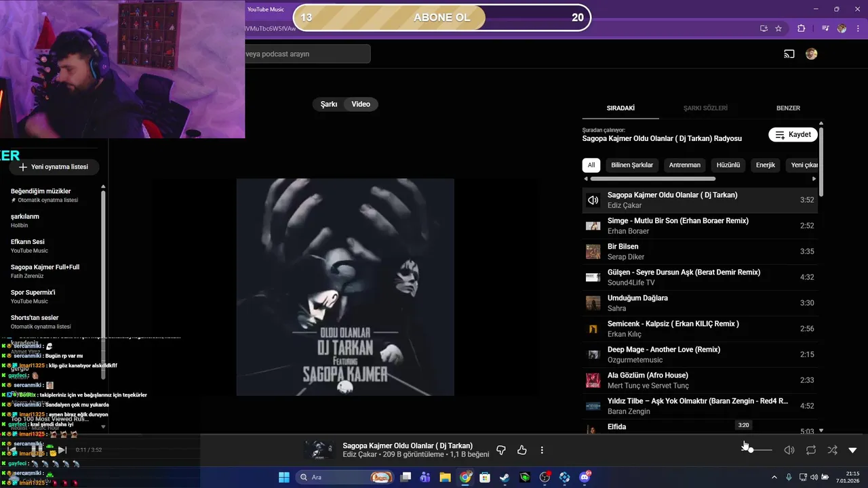The image size is (868, 488).
Task: Select the Bilinen Şarkılar filter chip
Action: tap(632, 165)
